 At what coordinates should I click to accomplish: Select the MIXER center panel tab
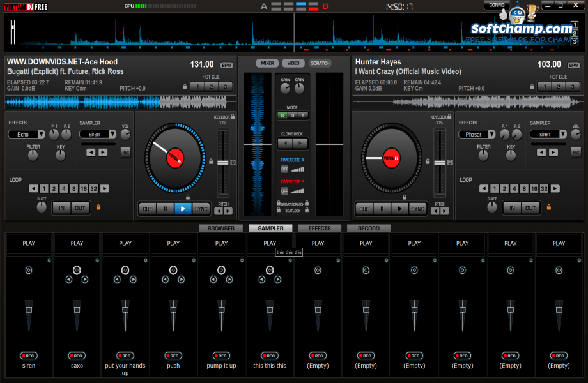267,63
